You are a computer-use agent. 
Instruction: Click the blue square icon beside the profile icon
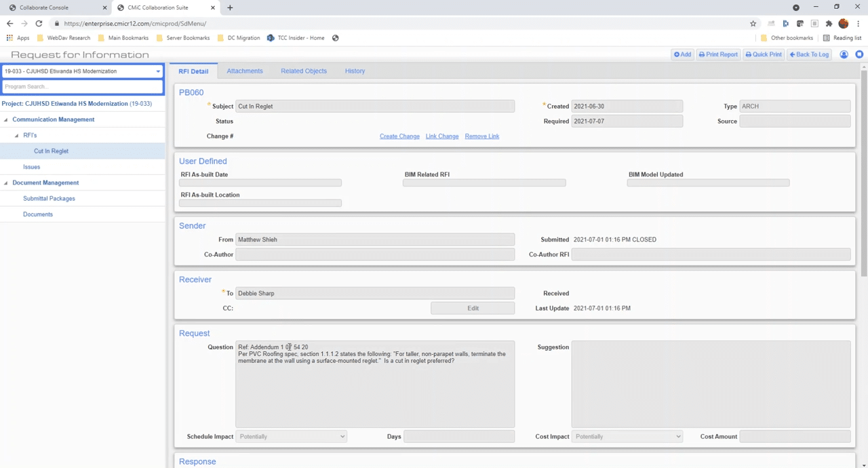[859, 54]
